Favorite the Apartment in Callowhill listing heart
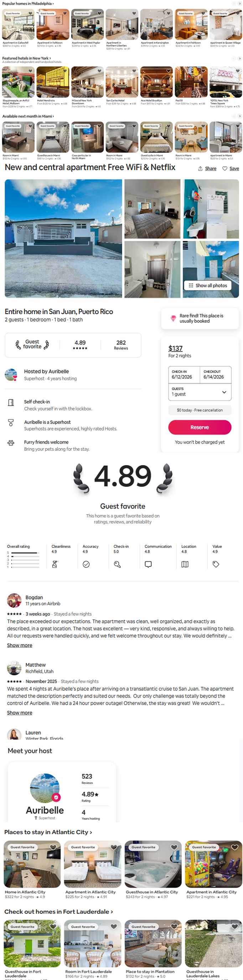Image resolution: width=243 pixels, height=980 pixels. 30,13
